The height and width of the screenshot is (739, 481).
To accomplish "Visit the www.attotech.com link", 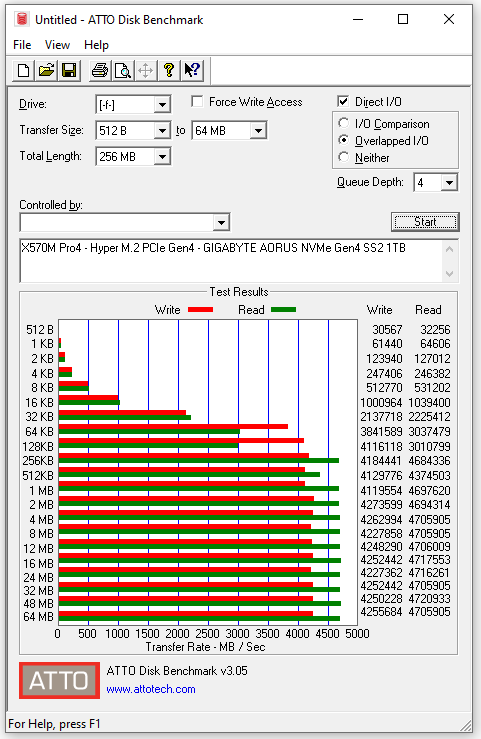I will (151, 689).
